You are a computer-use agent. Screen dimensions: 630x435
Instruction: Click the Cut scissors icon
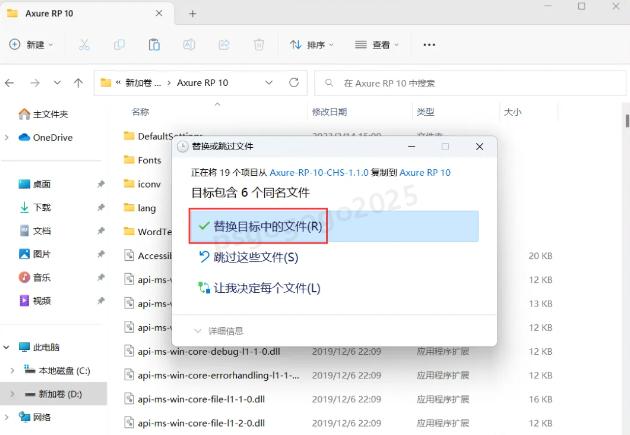[x=84, y=45]
